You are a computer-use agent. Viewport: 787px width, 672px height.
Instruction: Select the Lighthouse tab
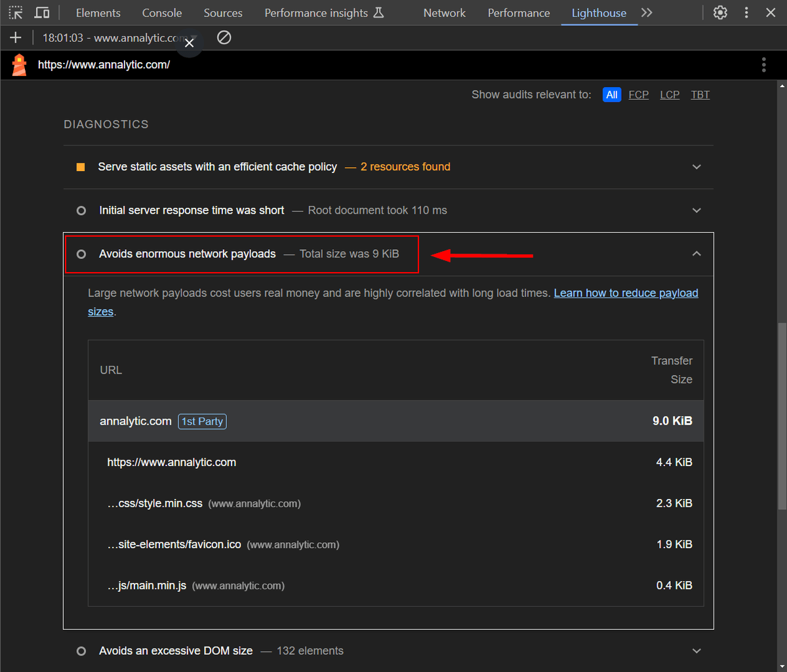599,12
